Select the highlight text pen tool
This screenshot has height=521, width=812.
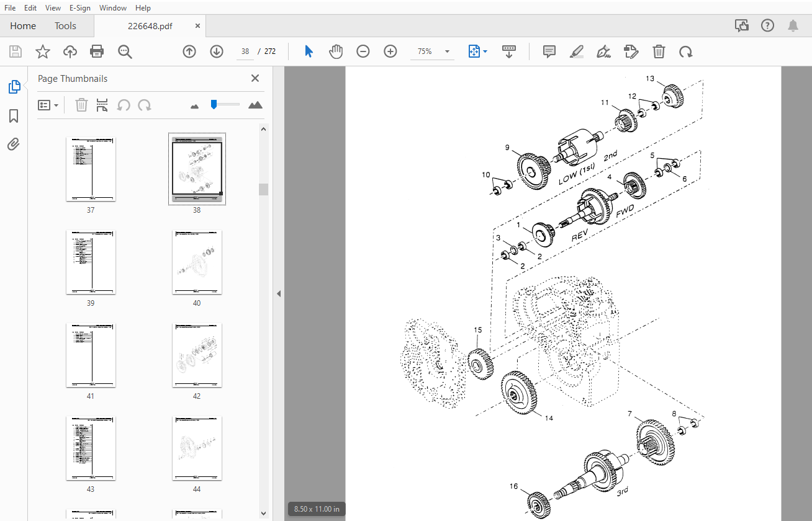tap(577, 51)
